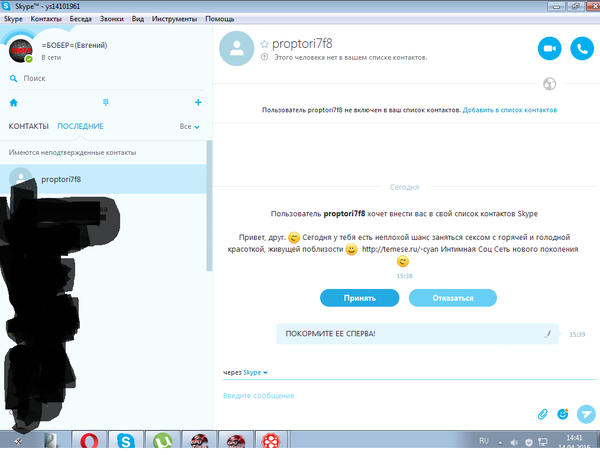
Task: Open the dial pad icon
Action: pyautogui.click(x=105, y=102)
